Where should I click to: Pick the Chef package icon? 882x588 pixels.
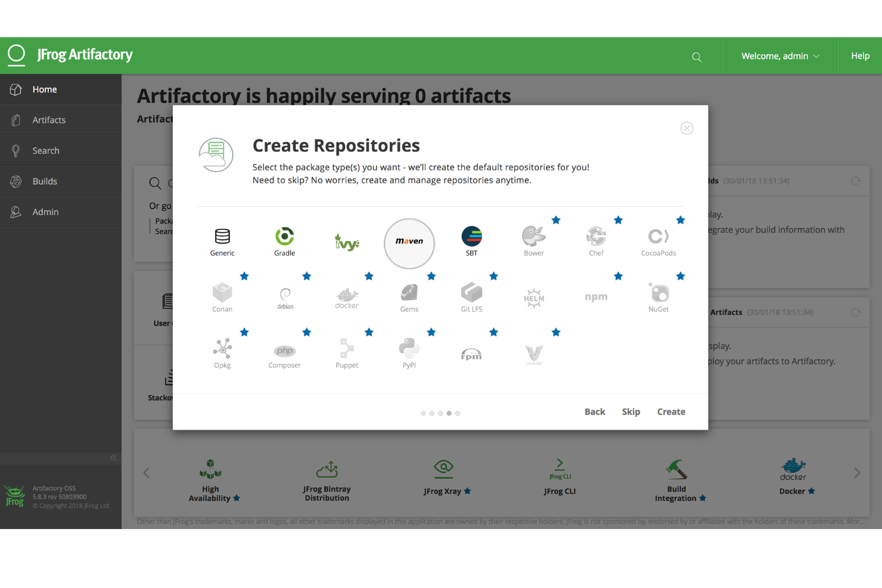(x=596, y=237)
